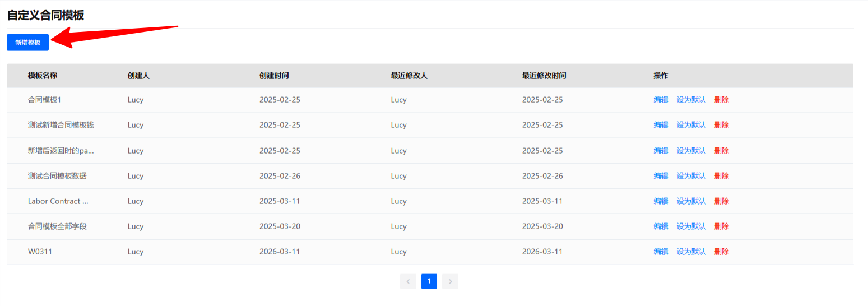Edit the Labor Contract template

tap(661, 201)
